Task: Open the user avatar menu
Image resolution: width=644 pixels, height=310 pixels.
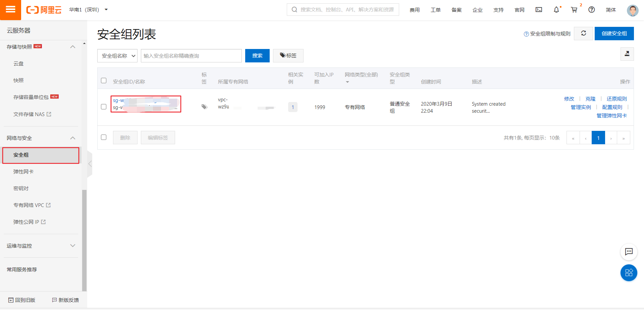Action: 633,10
